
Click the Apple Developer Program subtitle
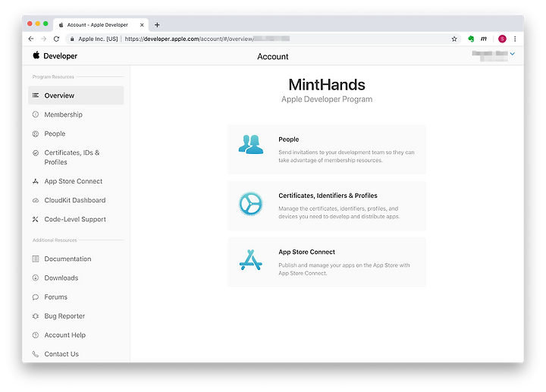click(327, 99)
